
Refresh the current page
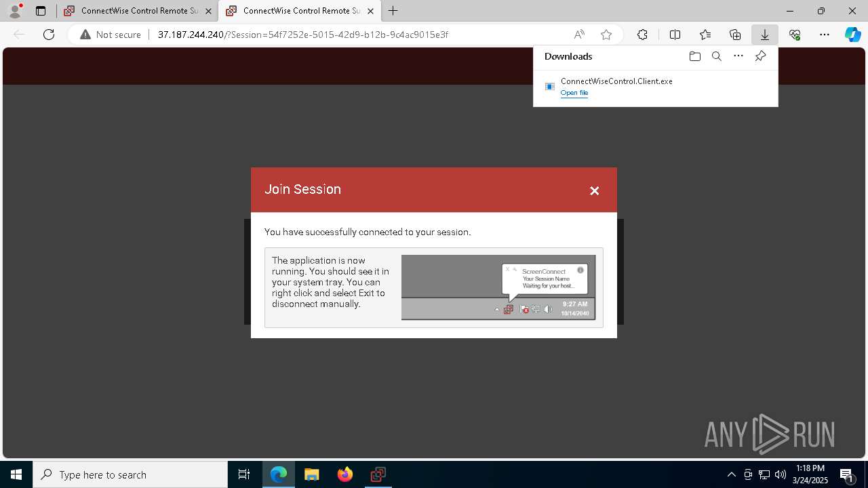tap(49, 35)
